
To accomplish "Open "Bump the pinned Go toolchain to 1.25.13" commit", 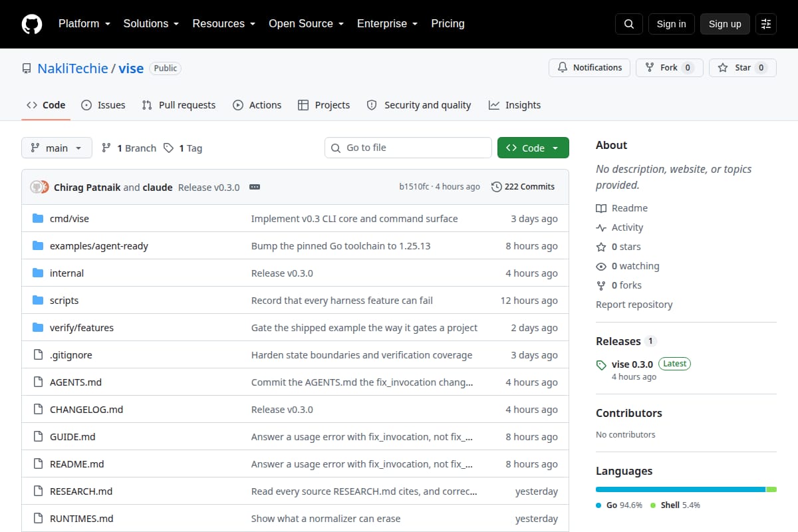I will point(340,246).
